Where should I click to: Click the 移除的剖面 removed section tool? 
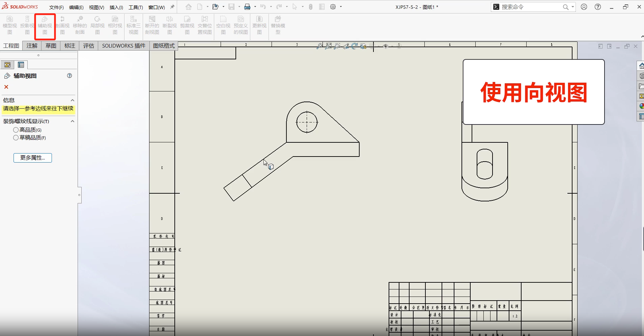tap(80, 25)
